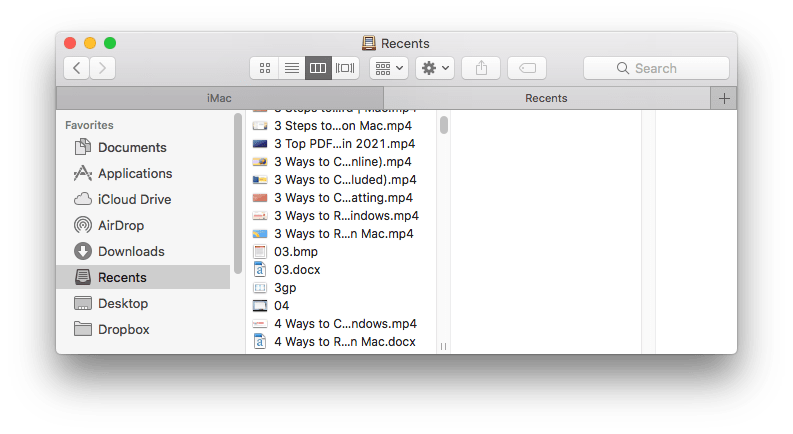Select file 3 Top PDF...in 2021.mp4
The height and width of the screenshot is (434, 793).
pos(340,144)
